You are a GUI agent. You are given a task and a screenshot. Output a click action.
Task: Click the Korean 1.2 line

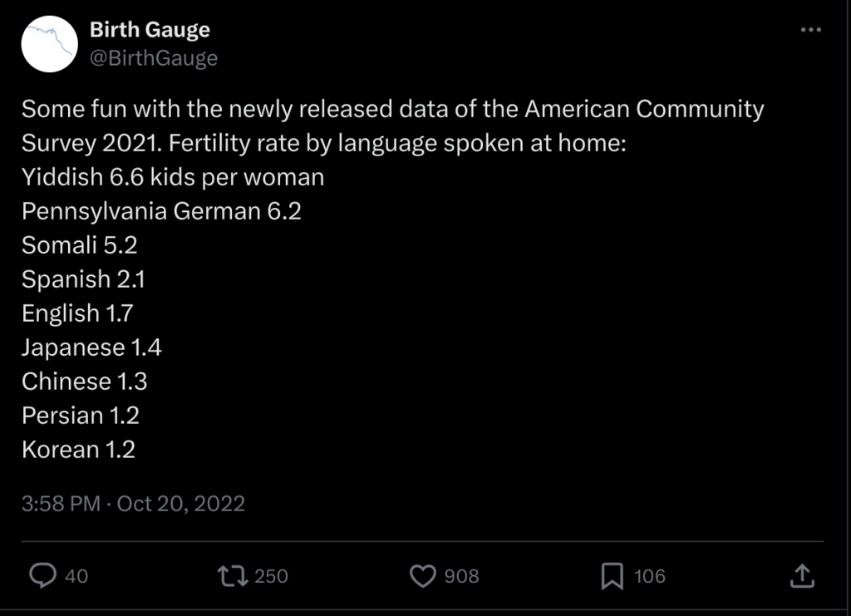[x=78, y=450]
